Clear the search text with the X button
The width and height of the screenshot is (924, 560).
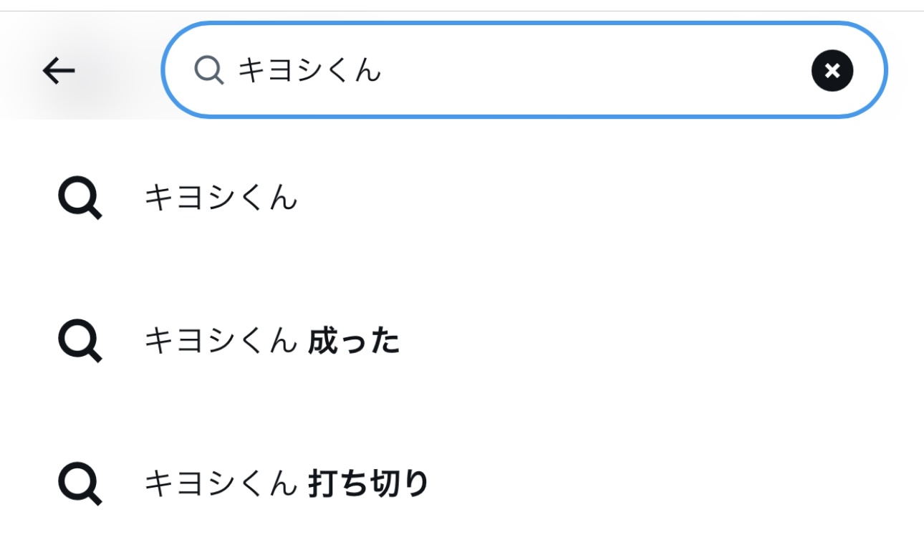pyautogui.click(x=832, y=71)
